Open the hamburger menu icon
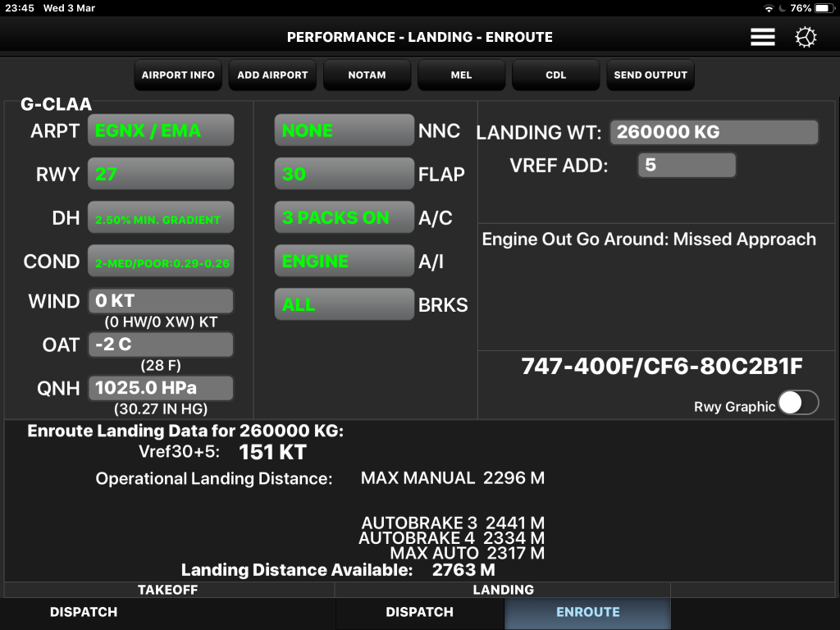The image size is (840, 630). [x=762, y=38]
